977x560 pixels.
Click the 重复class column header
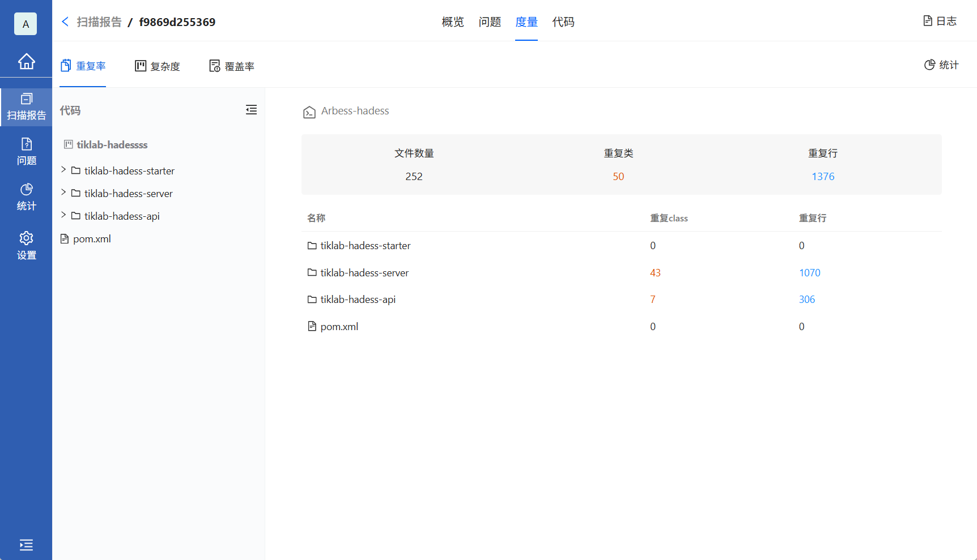pyautogui.click(x=669, y=218)
